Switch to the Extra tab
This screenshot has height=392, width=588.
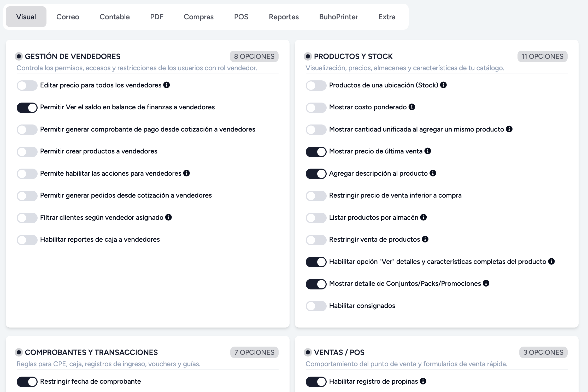(x=387, y=17)
